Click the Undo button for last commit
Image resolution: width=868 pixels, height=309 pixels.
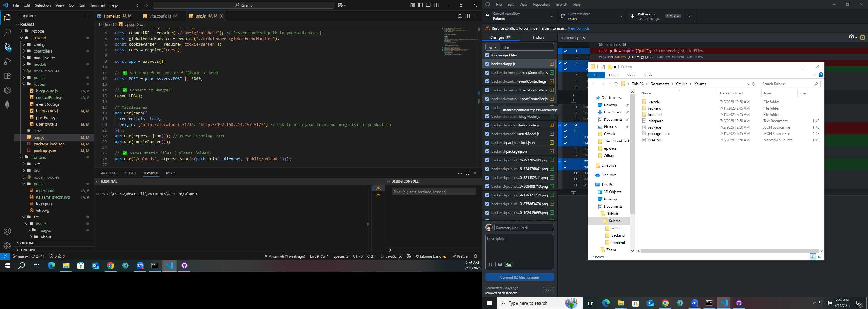[x=548, y=291]
